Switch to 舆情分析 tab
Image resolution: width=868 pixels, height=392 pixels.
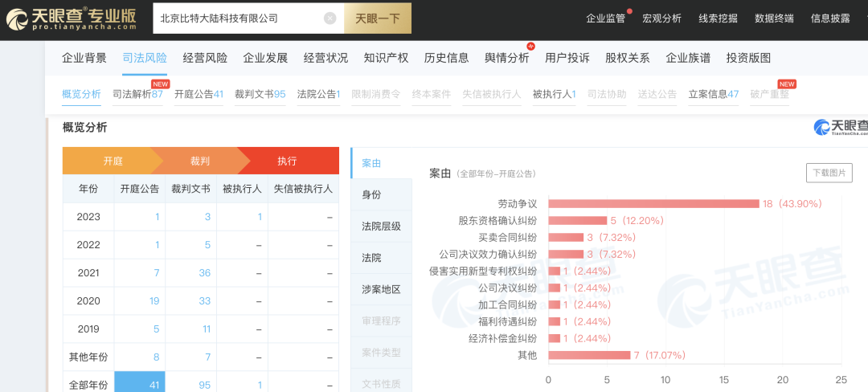(506, 58)
